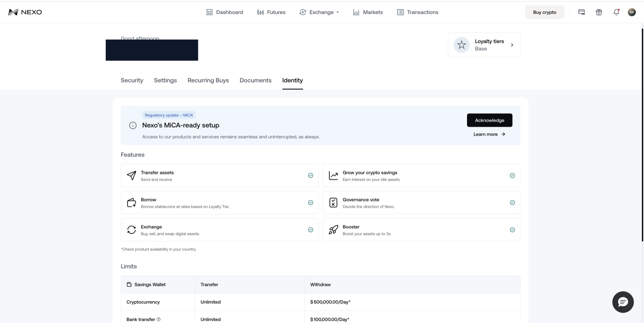644x323 pixels.
Task: Open the gift rewards icon
Action: tap(599, 12)
